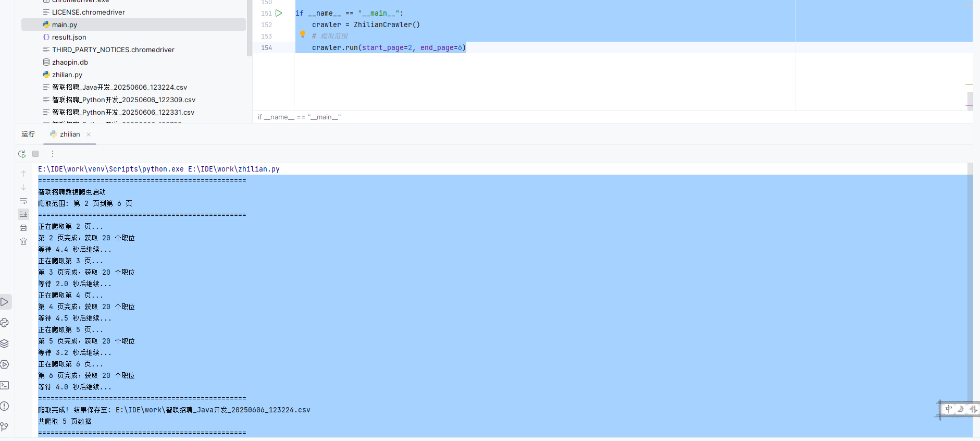Toggle soft-wrap in console output
This screenshot has height=441, width=980.
click(23, 201)
